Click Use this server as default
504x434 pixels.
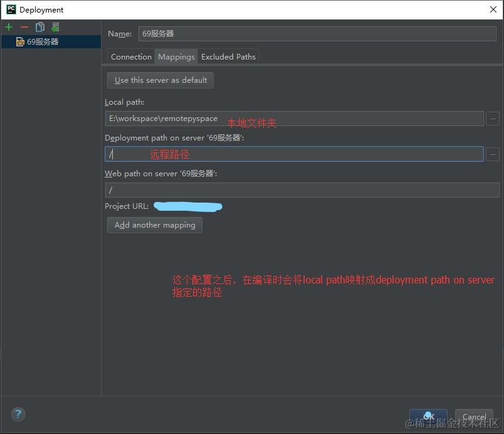tap(160, 80)
